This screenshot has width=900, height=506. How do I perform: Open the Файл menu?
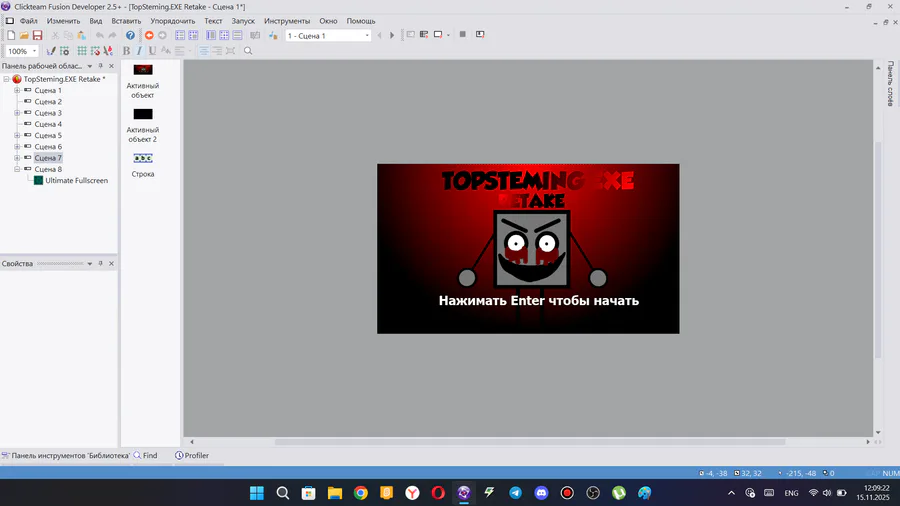click(28, 21)
